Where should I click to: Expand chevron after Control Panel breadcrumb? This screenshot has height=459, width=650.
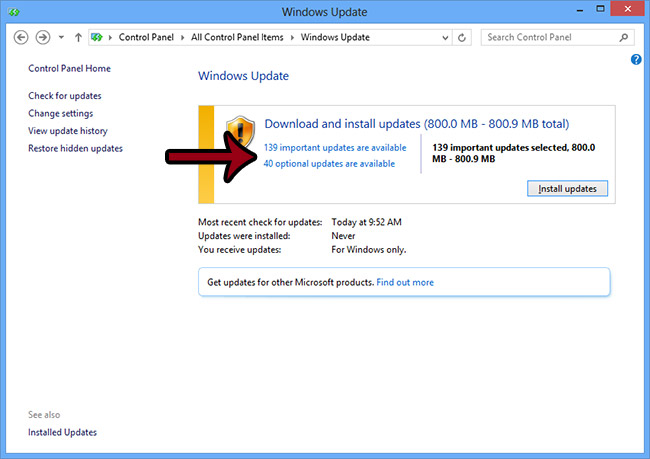(182, 37)
